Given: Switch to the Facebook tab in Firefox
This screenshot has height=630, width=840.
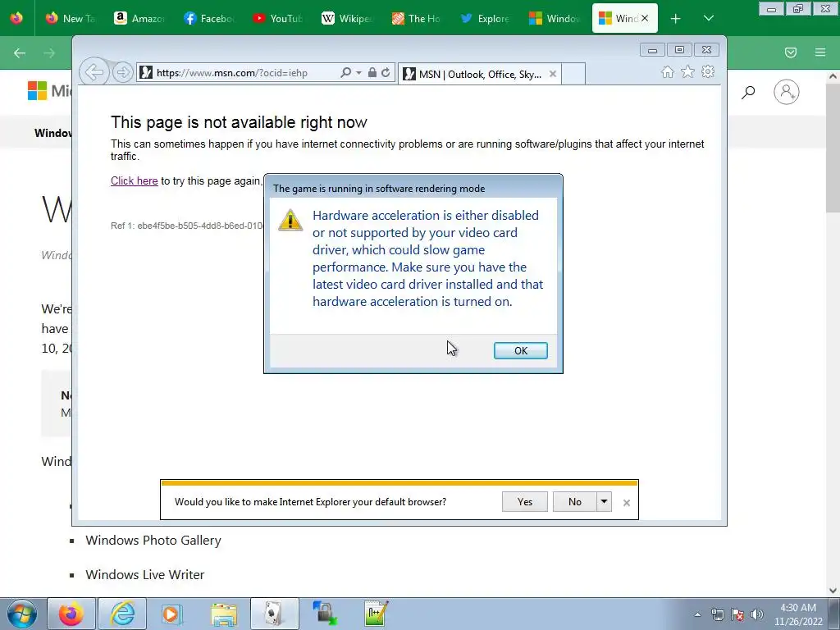Looking at the screenshot, I should (x=208, y=18).
